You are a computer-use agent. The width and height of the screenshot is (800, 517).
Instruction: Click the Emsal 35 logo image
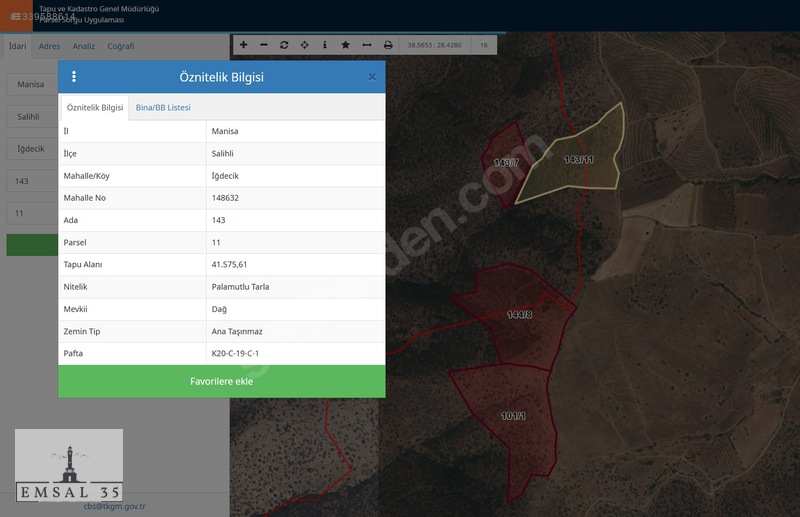point(69,465)
